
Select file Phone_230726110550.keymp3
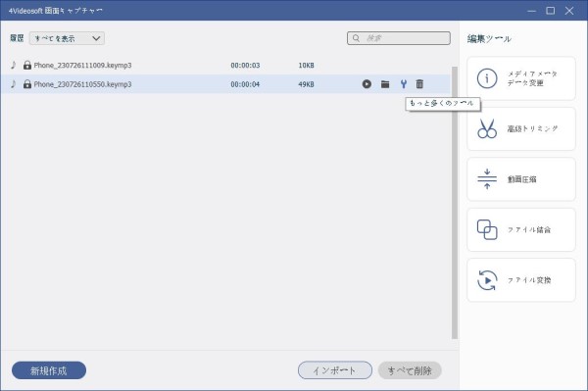pyautogui.click(x=82, y=84)
